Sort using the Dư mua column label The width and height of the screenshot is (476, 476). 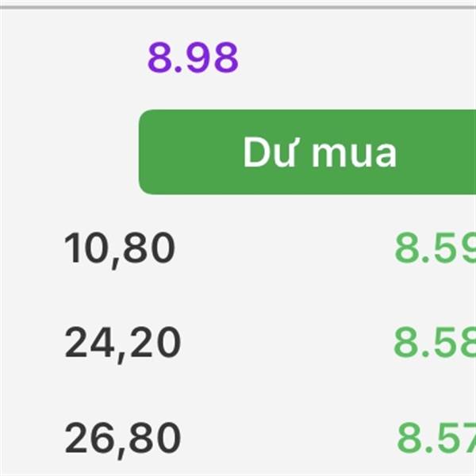(x=320, y=152)
